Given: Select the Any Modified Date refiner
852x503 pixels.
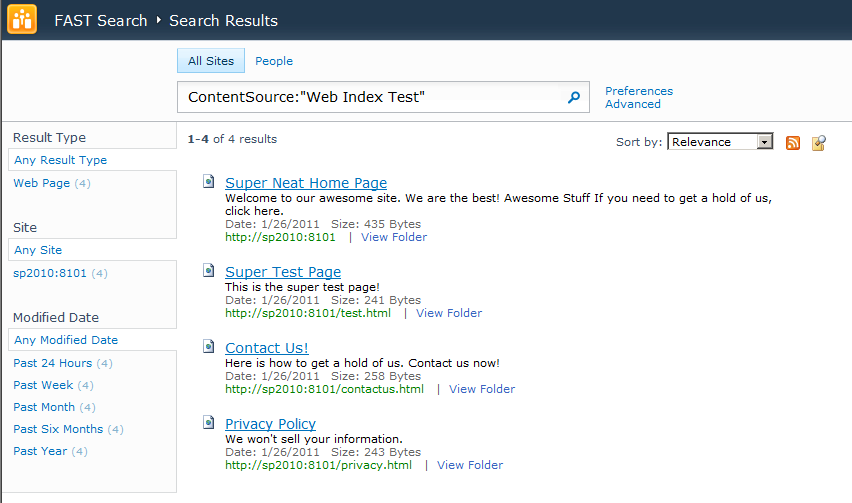Looking at the screenshot, I should click(66, 340).
